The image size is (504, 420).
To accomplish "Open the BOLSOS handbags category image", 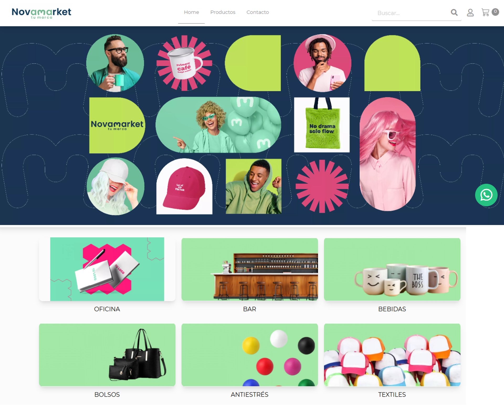I will 107,355.
